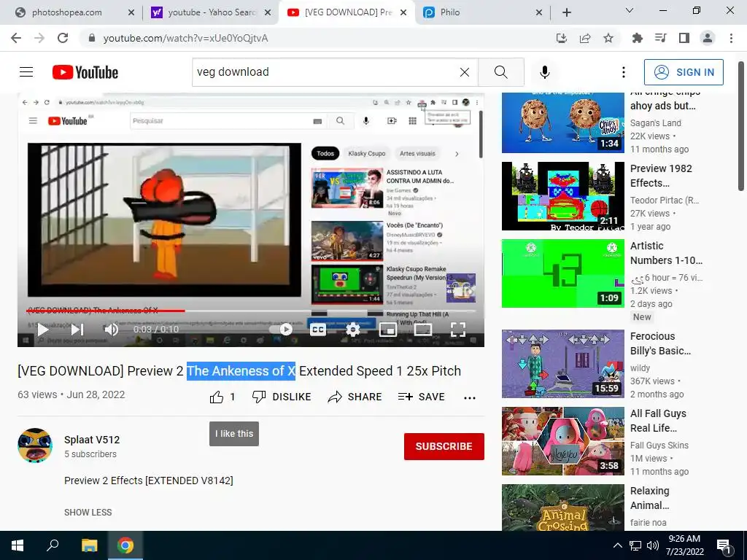This screenshot has height=560, width=747.
Task: Install app icon in address bar
Action: tap(562, 38)
